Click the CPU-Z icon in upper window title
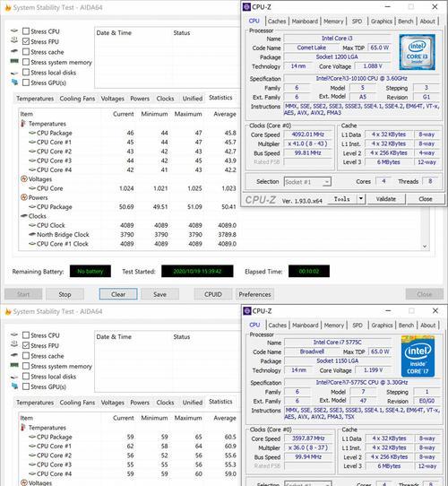 coord(246,7)
